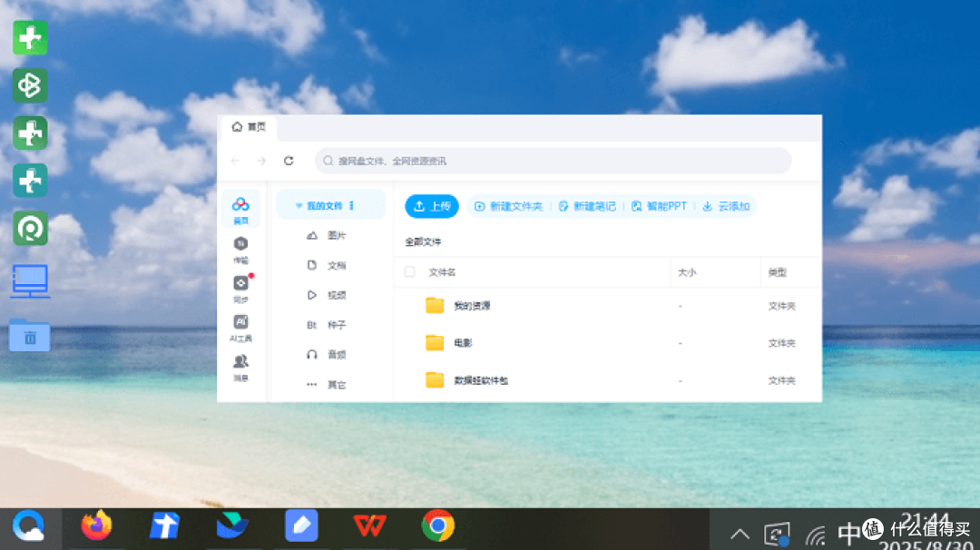
Task: Click the forward arrow in the navigation bar
Action: (x=261, y=162)
